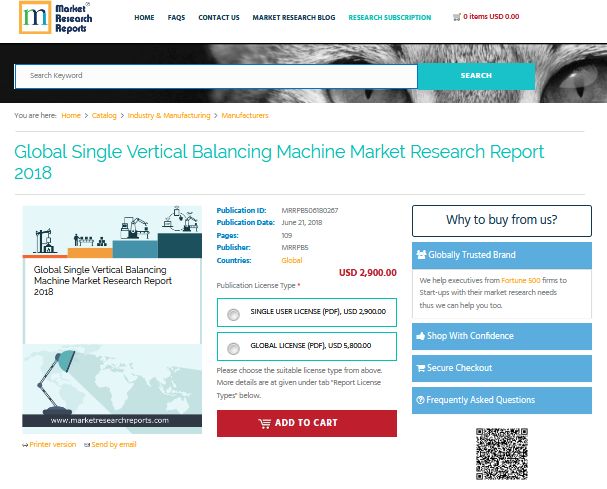Open the shopping cart icon
607x489 pixels.
pyautogui.click(x=457, y=17)
